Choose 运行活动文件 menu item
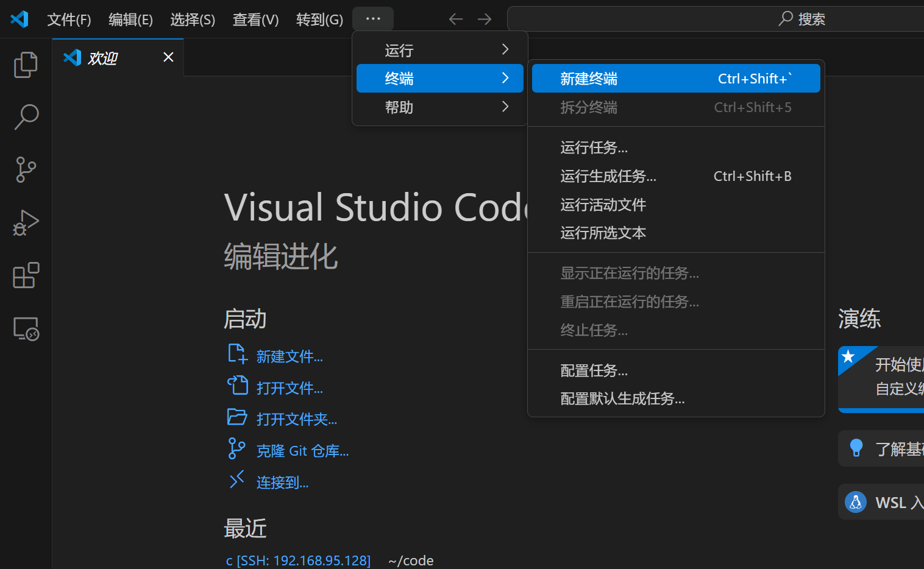Viewport: 924px width, 569px height. click(676, 205)
